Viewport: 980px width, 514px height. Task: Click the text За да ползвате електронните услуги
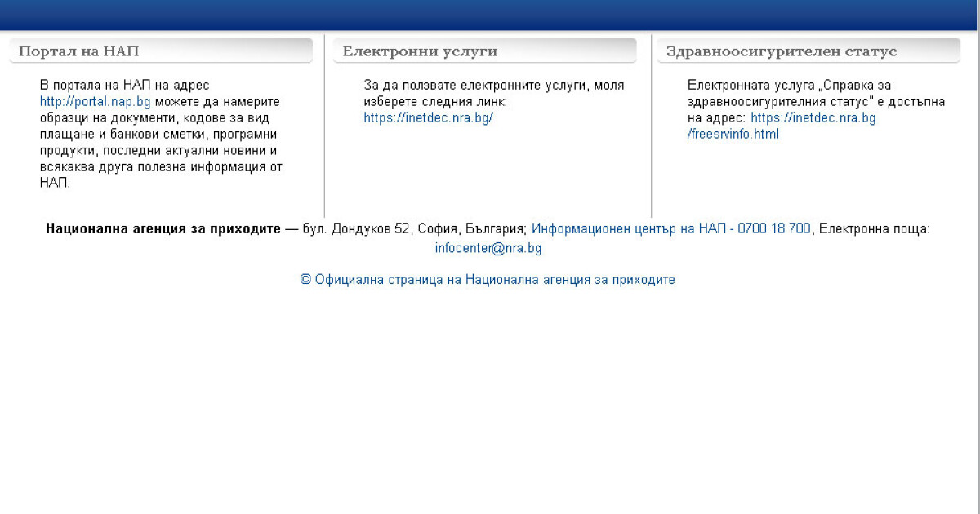tap(493, 85)
